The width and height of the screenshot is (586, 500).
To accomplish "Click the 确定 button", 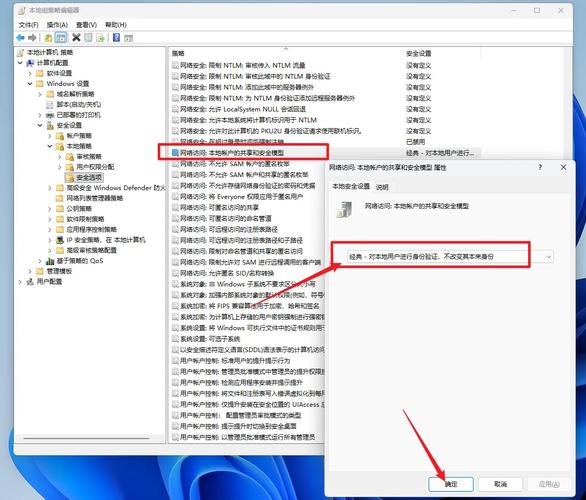I will 451,484.
